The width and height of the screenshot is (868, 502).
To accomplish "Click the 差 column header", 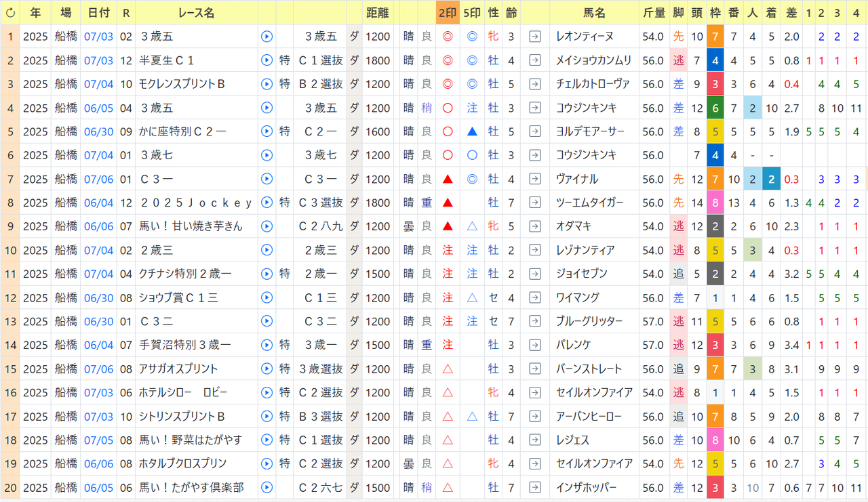I will click(791, 12).
